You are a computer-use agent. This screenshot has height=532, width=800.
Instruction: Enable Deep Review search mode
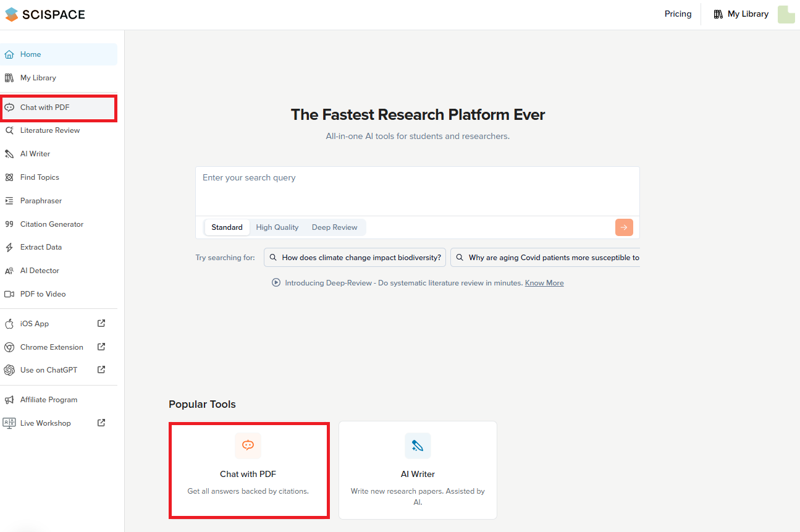click(334, 227)
